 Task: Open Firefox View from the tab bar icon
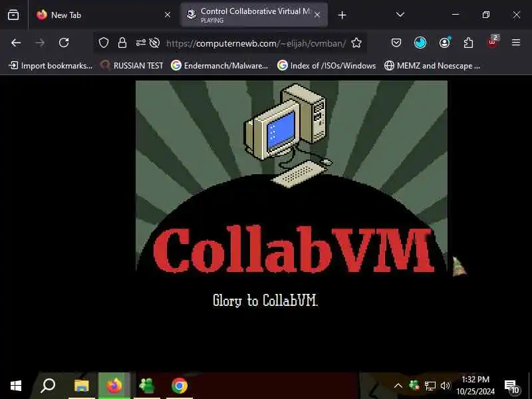click(x=13, y=15)
